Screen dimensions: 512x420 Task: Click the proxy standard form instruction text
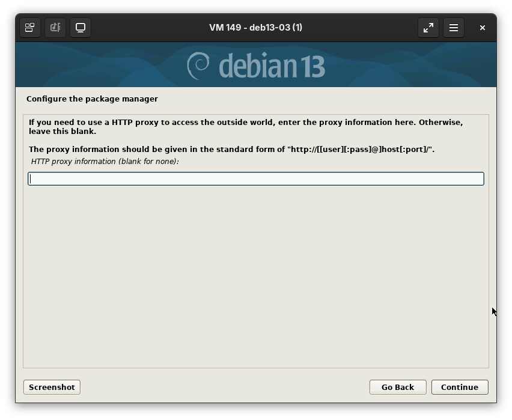click(231, 149)
